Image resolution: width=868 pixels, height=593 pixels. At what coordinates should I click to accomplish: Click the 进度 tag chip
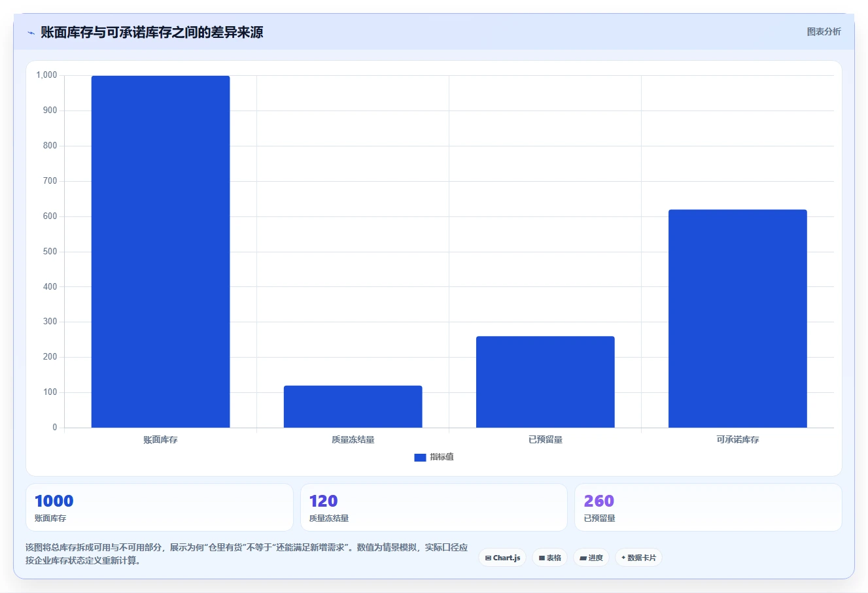point(591,558)
